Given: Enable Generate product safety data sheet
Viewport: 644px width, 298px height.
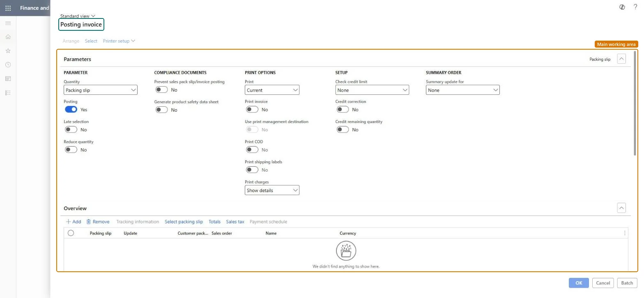Looking at the screenshot, I should (x=162, y=110).
